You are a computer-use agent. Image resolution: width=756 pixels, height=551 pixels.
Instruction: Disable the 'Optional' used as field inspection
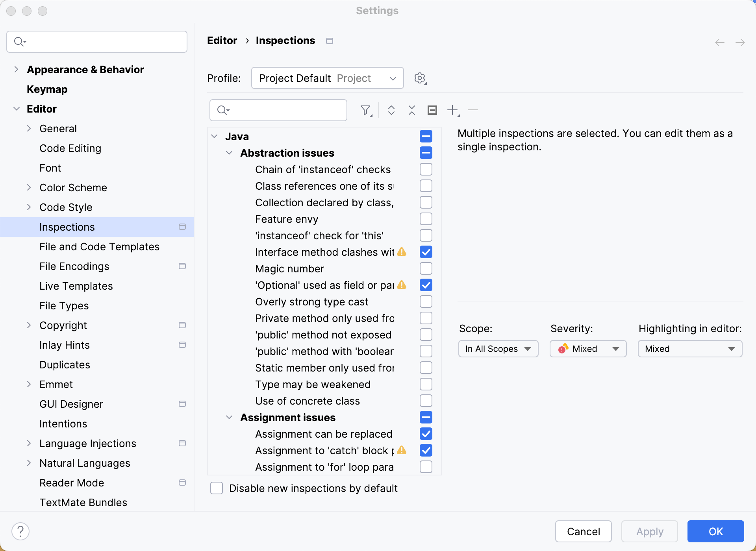[x=426, y=285]
